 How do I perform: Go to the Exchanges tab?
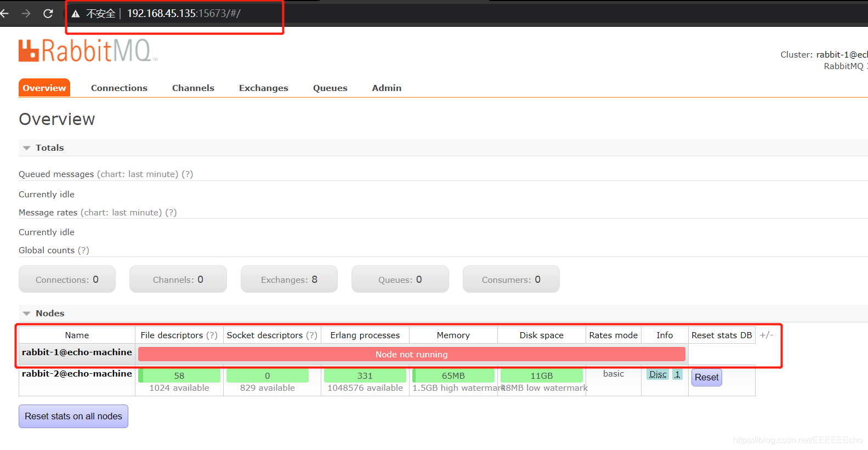tap(263, 88)
